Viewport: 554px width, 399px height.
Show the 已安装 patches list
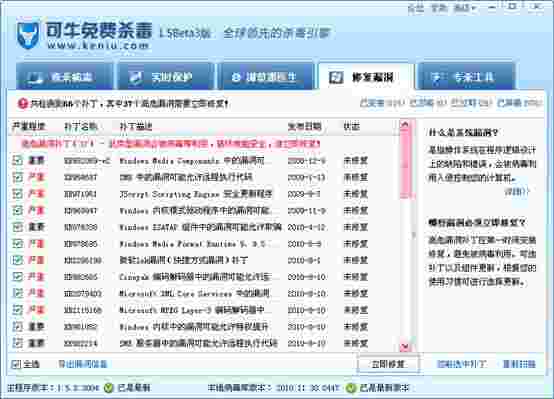tap(382, 103)
